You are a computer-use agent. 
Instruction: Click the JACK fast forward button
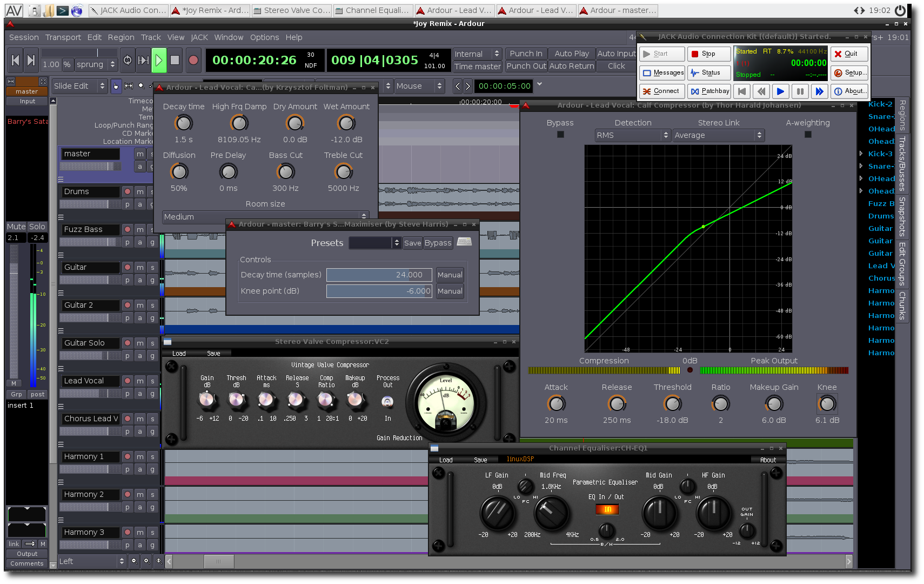(x=819, y=91)
